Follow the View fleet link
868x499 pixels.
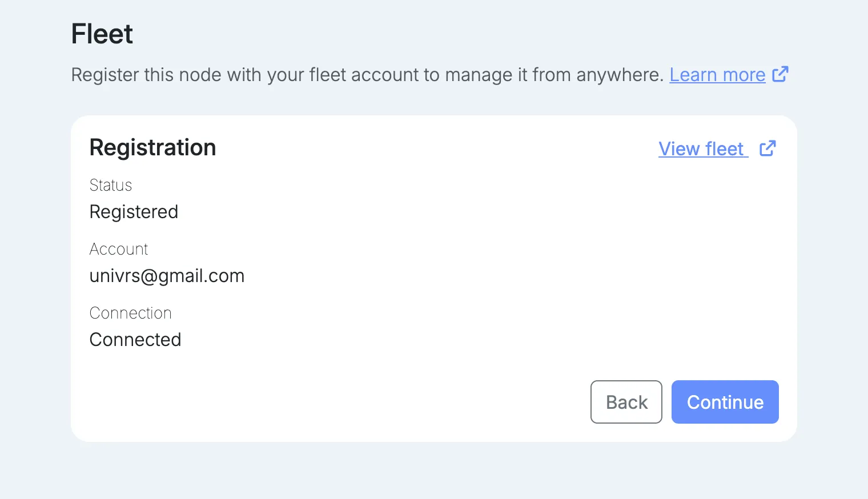point(703,149)
